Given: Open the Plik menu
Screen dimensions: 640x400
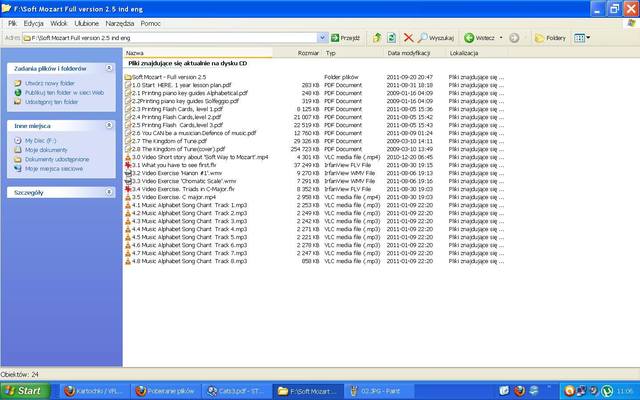Looking at the screenshot, I should click(13, 24).
